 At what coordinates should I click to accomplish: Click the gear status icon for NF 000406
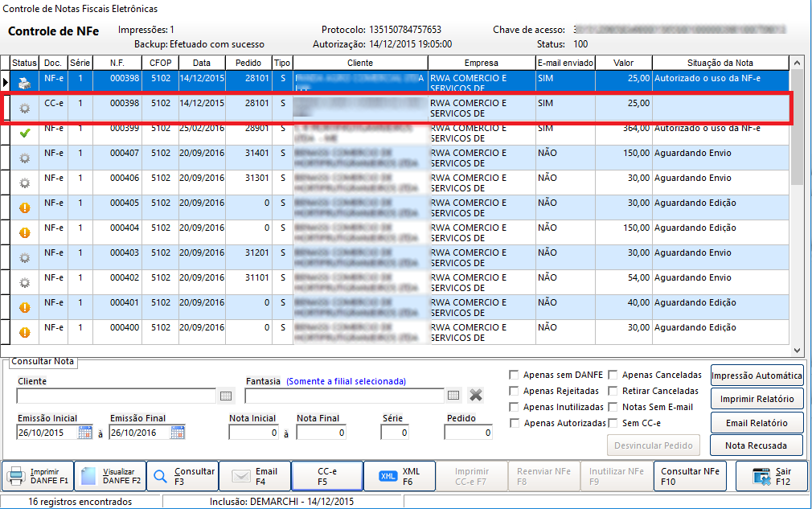pyautogui.click(x=24, y=183)
